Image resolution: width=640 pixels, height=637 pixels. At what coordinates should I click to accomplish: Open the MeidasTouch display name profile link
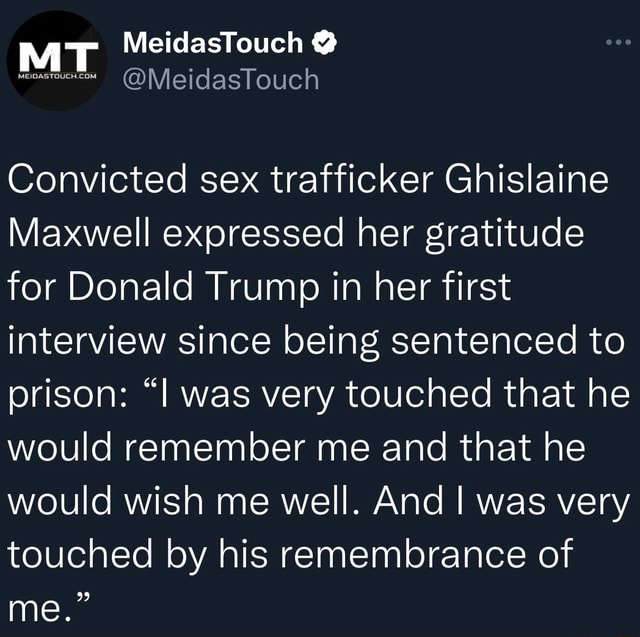click(x=213, y=42)
